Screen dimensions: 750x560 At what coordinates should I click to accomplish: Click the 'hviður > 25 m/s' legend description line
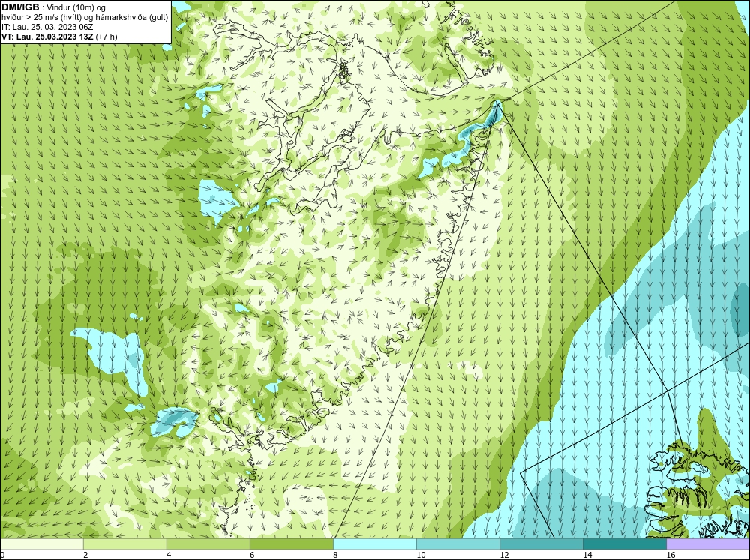tap(85, 17)
